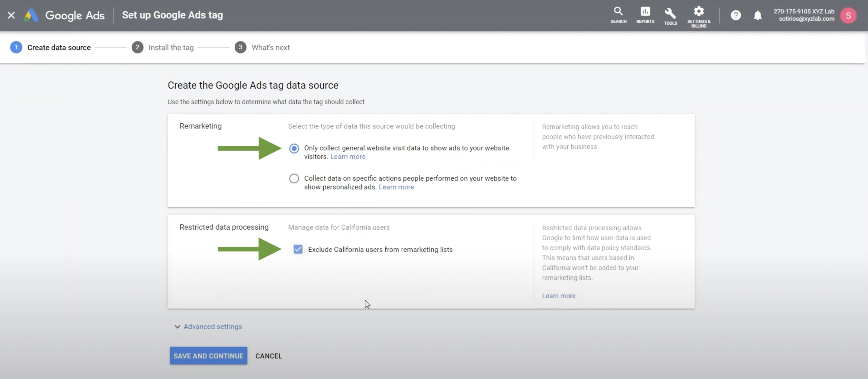Go to step 1 Create data source

coord(51,47)
